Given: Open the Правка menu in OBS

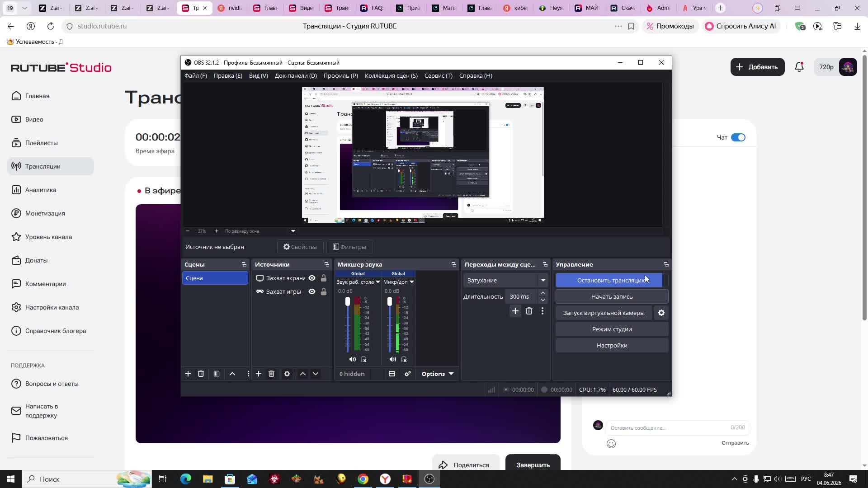Looking at the screenshot, I should coord(228,75).
